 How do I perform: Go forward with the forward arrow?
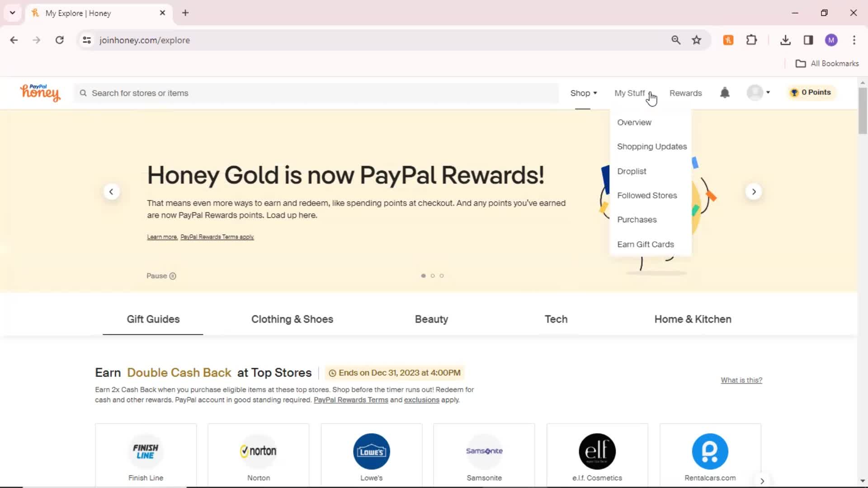(x=37, y=40)
